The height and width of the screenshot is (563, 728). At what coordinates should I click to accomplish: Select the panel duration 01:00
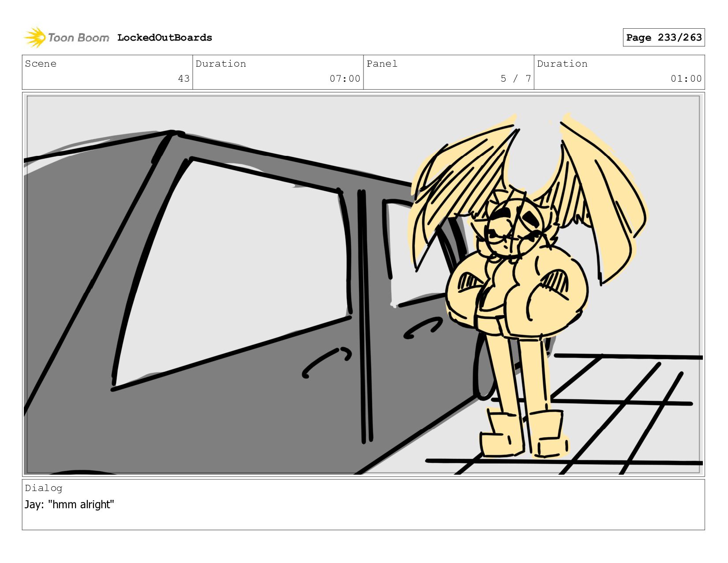pyautogui.click(x=686, y=79)
